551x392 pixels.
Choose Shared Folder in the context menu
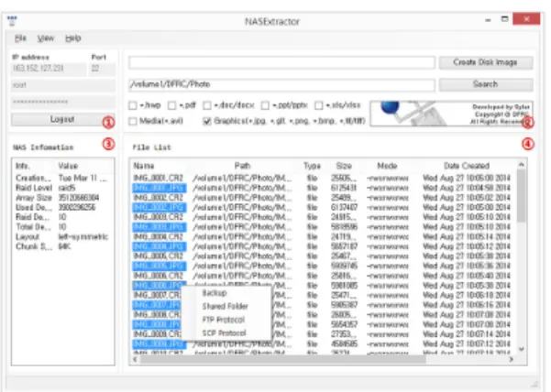coord(226,306)
